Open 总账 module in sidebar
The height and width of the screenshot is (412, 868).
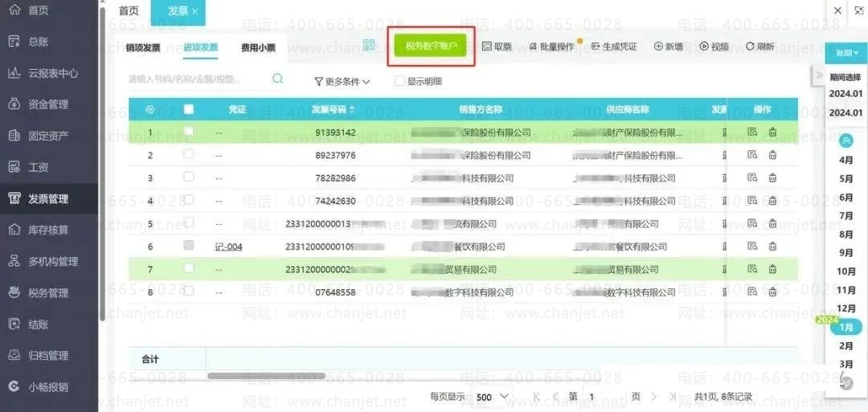[38, 42]
